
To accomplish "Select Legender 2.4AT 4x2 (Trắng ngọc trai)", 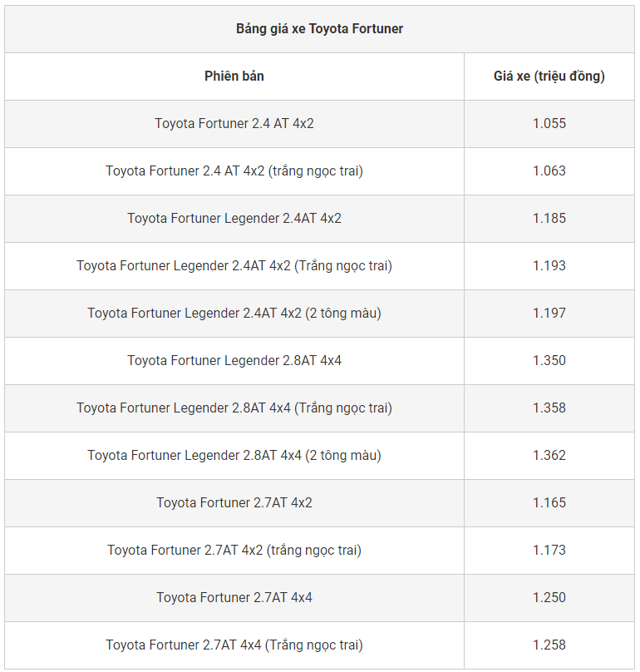I will point(234,266).
